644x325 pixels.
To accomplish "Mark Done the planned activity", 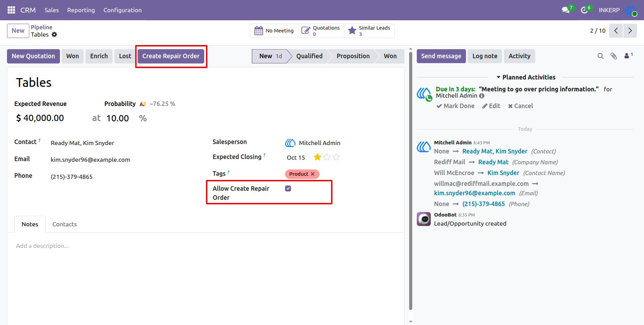I will (455, 106).
